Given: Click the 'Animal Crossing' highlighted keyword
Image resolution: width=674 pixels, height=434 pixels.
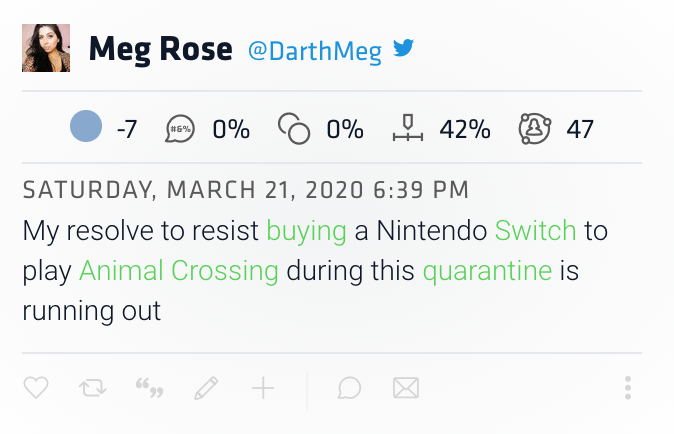Looking at the screenshot, I should click(178, 271).
